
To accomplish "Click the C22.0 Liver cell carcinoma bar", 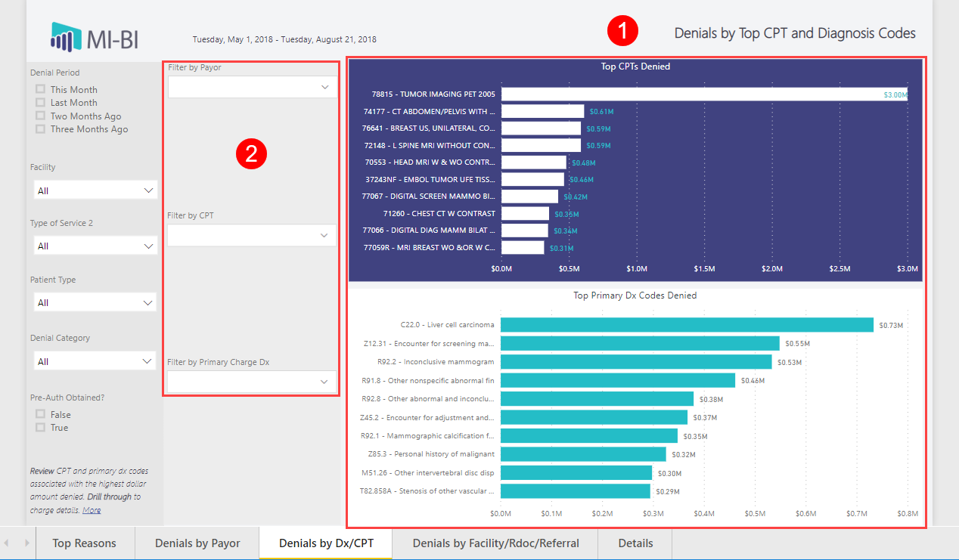I will point(687,325).
